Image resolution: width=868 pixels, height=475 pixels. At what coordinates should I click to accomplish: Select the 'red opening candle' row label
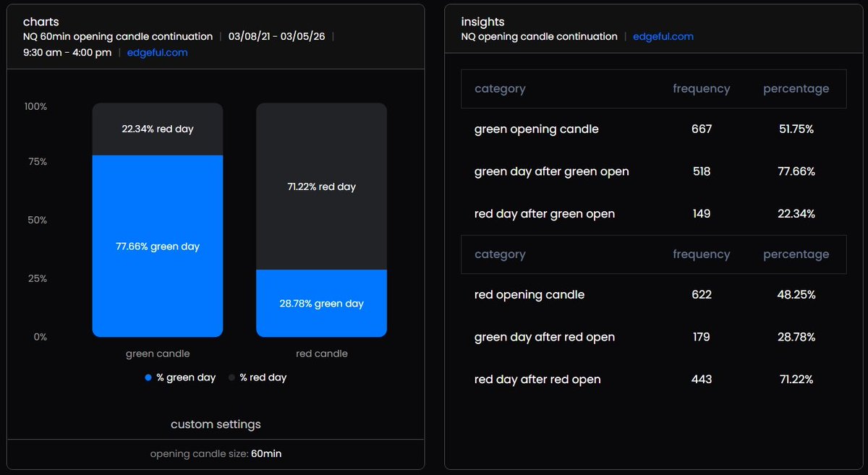point(529,295)
